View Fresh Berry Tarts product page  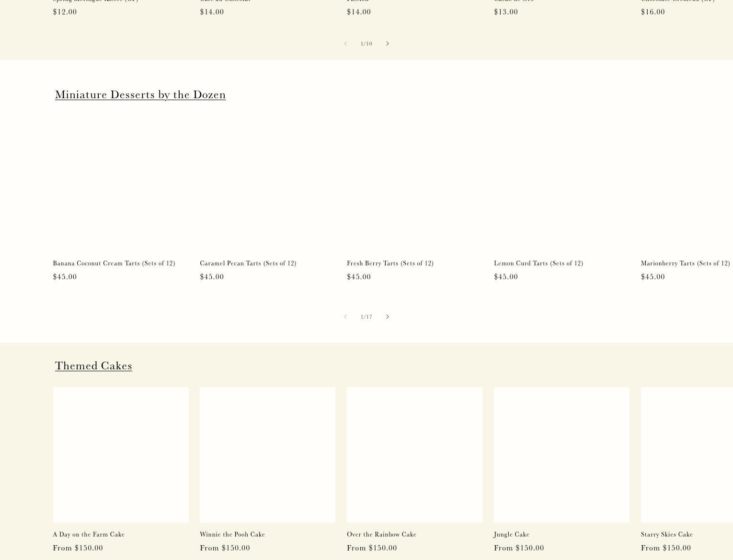pyautogui.click(x=390, y=263)
